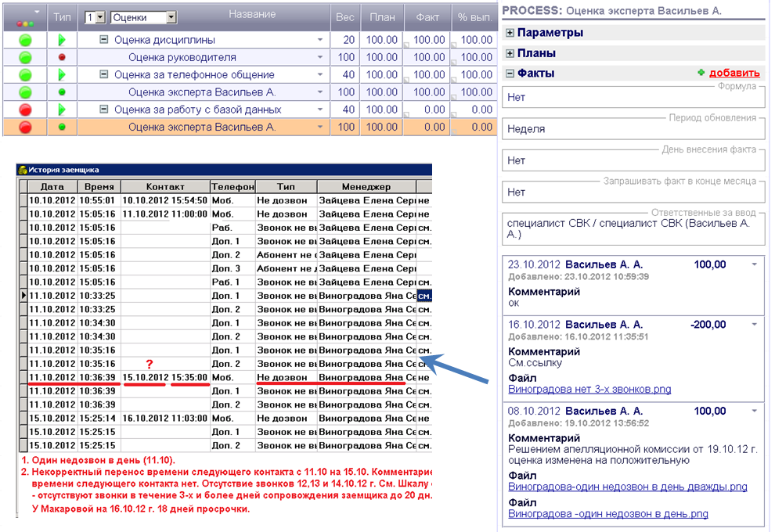Open the dropdown arrow next to the traffic-light header icon

(x=37, y=12)
